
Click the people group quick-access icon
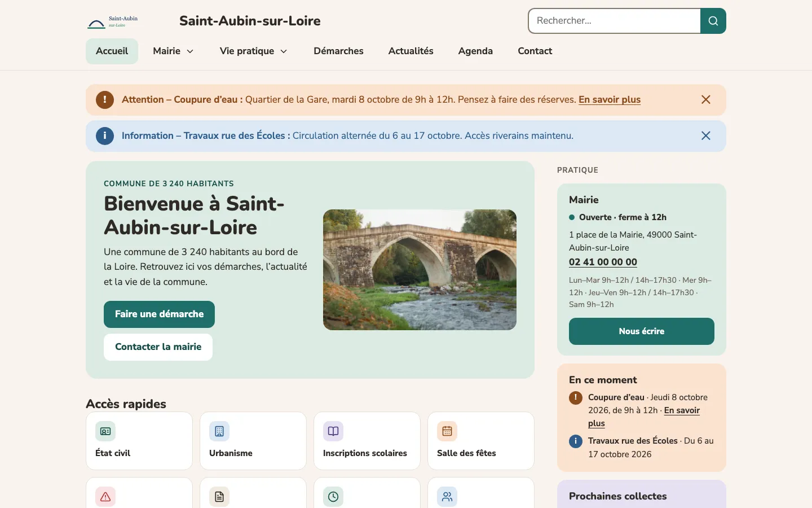tap(447, 497)
